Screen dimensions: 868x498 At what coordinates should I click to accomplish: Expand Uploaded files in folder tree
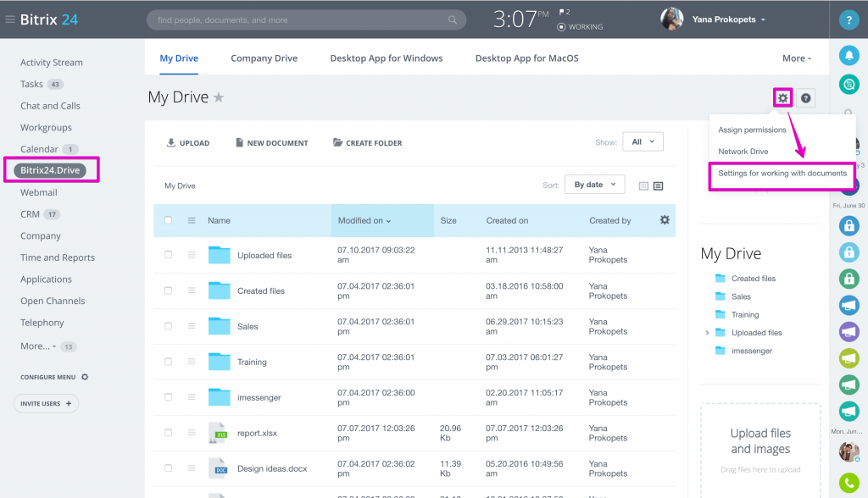pos(708,333)
